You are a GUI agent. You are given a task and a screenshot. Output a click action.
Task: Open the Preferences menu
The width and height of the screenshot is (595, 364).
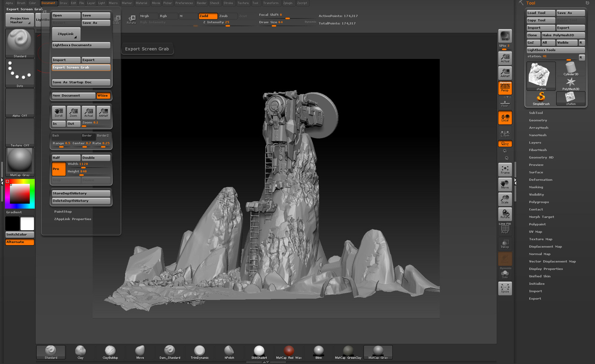pyautogui.click(x=184, y=3)
